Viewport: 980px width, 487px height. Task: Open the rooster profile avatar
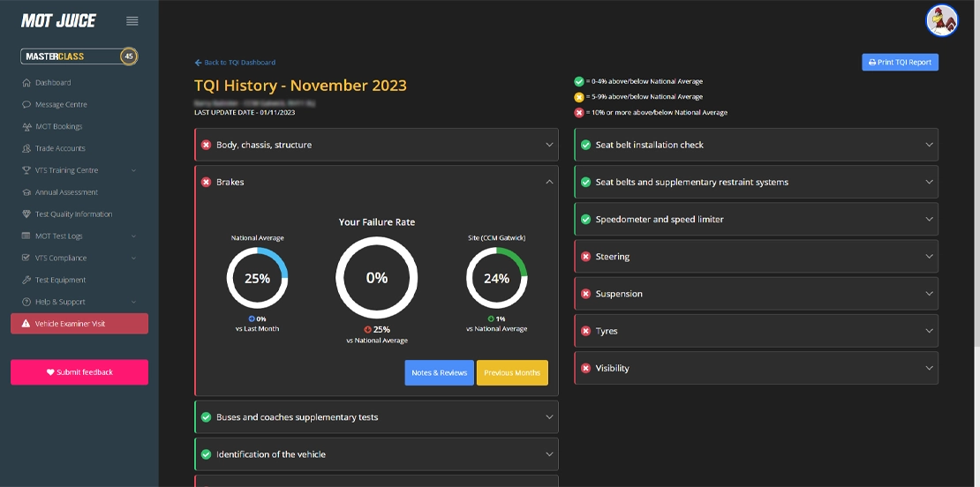point(942,20)
